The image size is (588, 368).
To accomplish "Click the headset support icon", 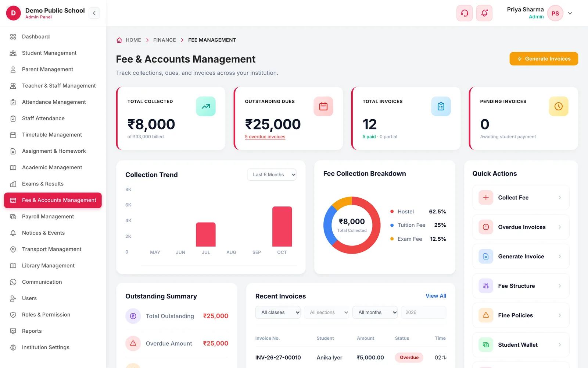I will coord(465,13).
